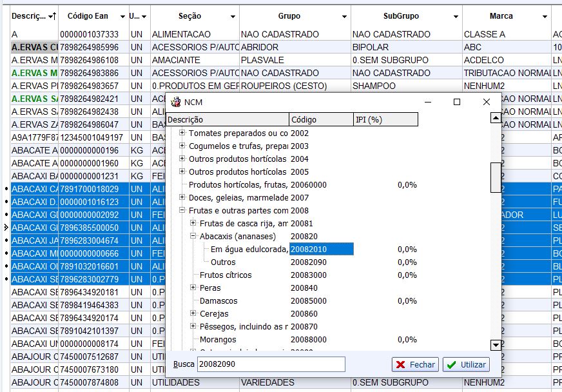Collapse the Abacaxis (ananases) node

click(x=193, y=237)
